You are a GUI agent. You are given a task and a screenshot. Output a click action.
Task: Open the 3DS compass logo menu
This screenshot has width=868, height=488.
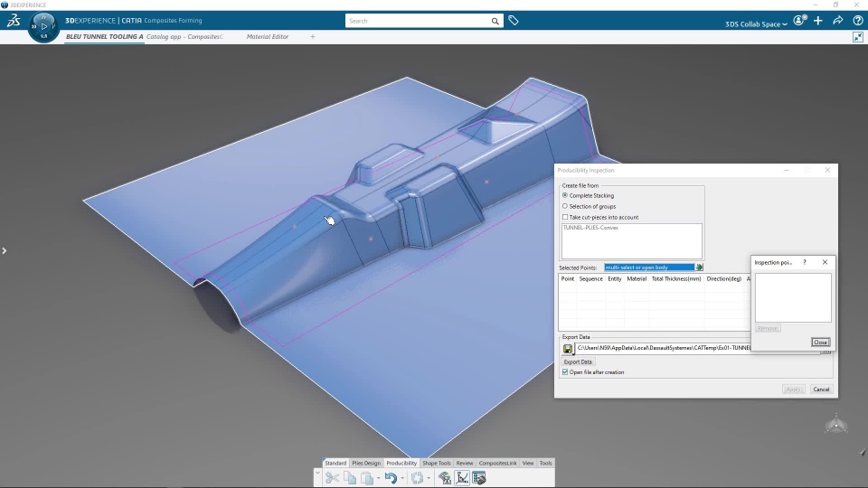point(14,21)
